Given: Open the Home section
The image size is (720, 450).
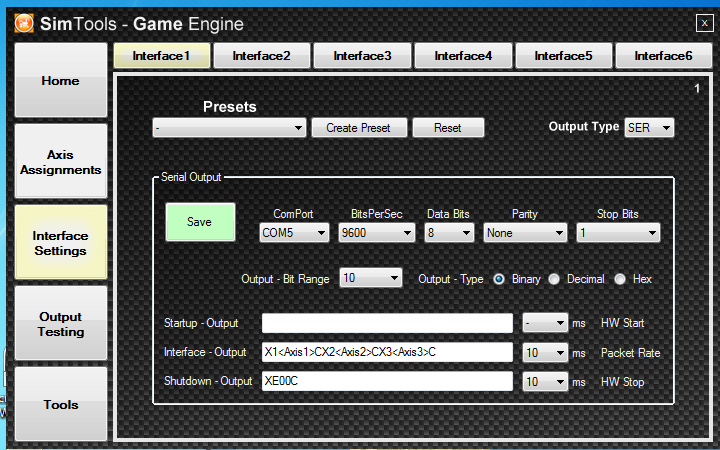Looking at the screenshot, I should [61, 80].
